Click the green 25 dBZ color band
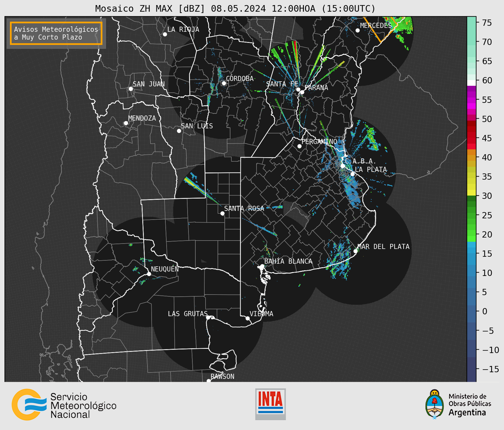 tap(471, 215)
